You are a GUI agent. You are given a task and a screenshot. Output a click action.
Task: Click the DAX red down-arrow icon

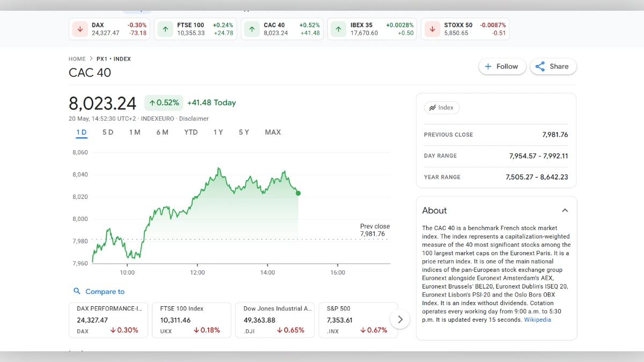80,29
